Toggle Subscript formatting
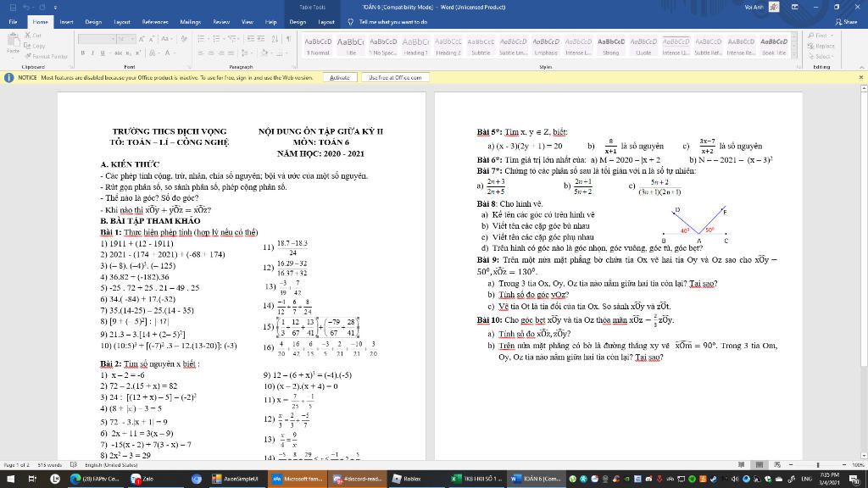Image resolution: width=868 pixels, height=488 pixels. (128, 53)
